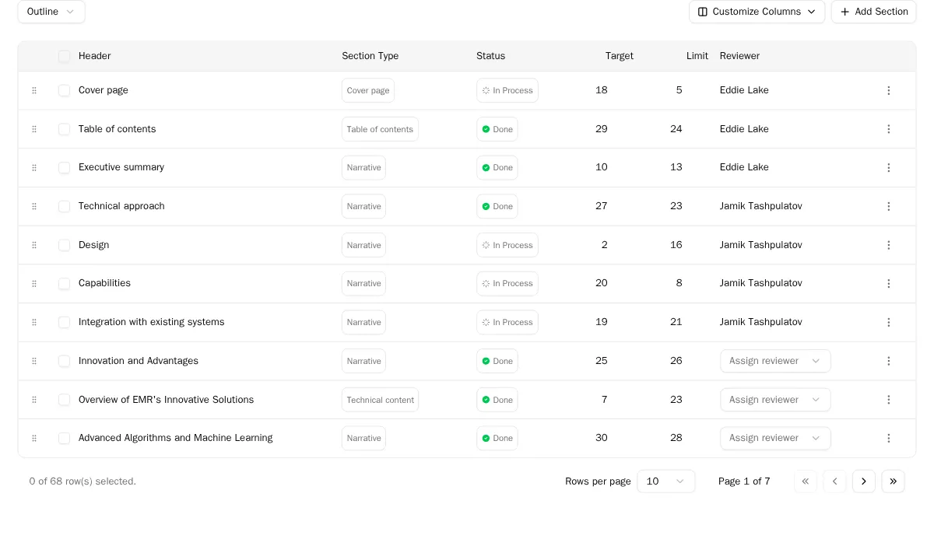Assign reviewer for Overview of EMR's Innovative Solutions
Screen dimensions: 934x560
[774, 400]
